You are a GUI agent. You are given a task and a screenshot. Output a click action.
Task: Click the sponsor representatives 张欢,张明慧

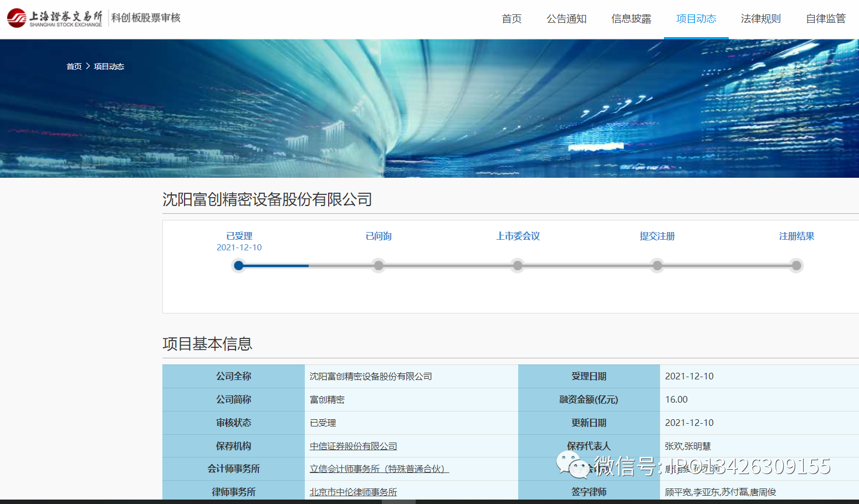688,446
